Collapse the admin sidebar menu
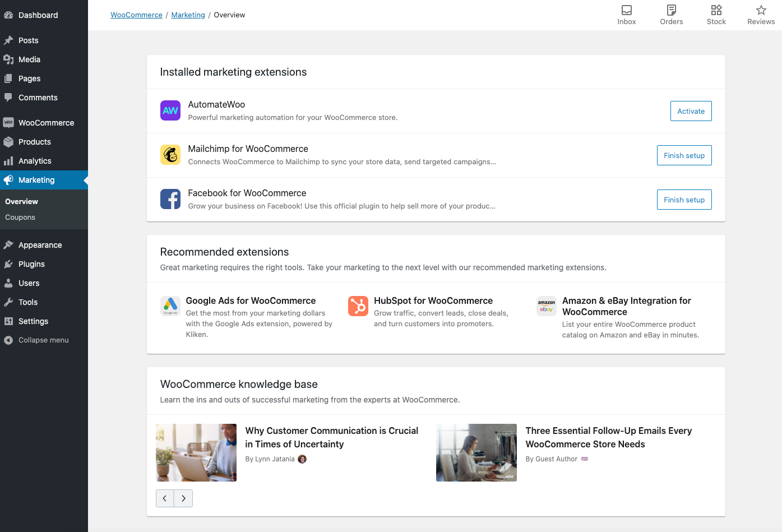This screenshot has width=782, height=532. (x=36, y=340)
